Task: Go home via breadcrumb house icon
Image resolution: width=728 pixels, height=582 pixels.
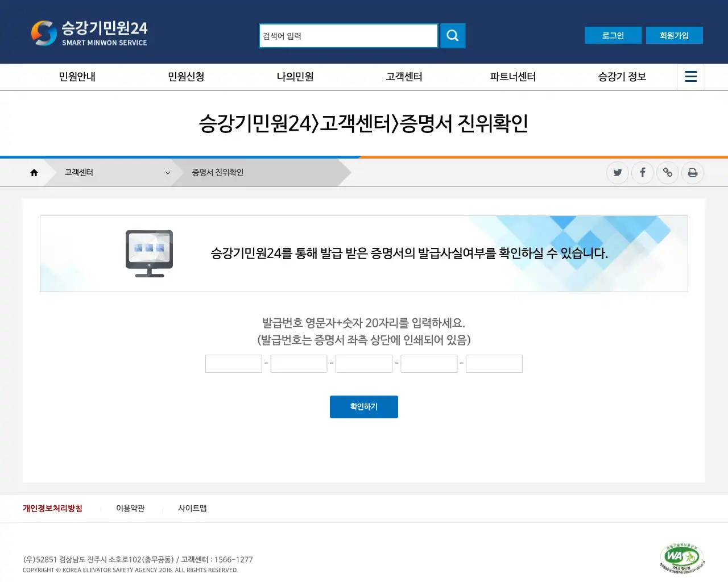Action: point(34,173)
